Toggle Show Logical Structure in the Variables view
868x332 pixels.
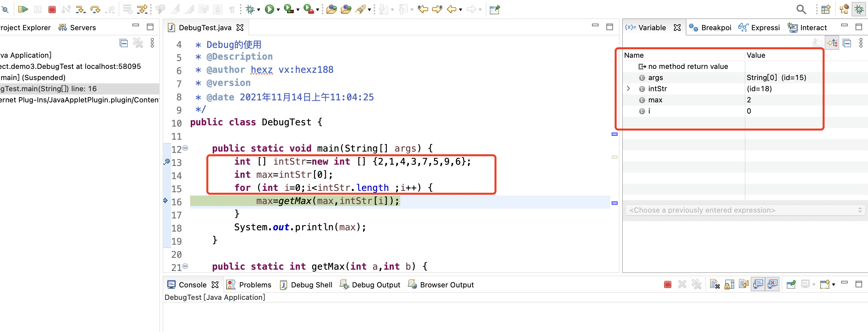click(832, 43)
